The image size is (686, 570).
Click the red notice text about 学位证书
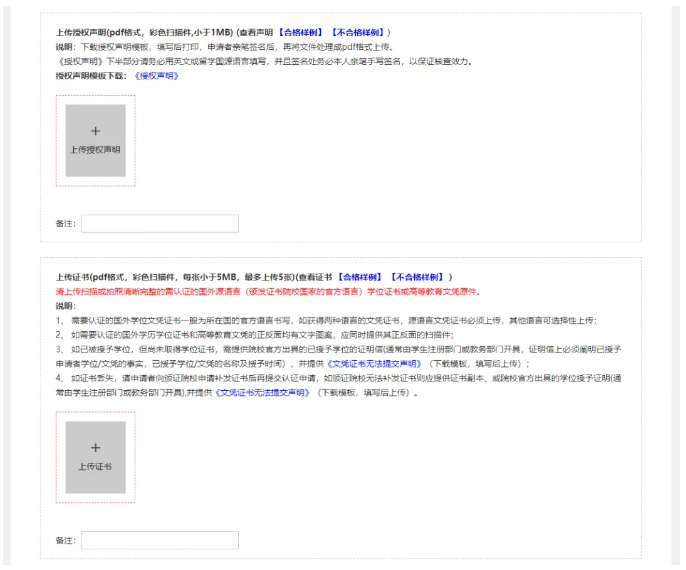268,291
